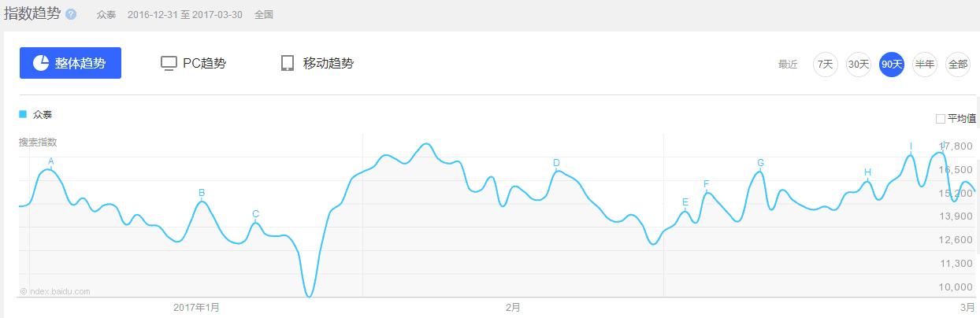Click news marker A on the chart

coord(51,162)
